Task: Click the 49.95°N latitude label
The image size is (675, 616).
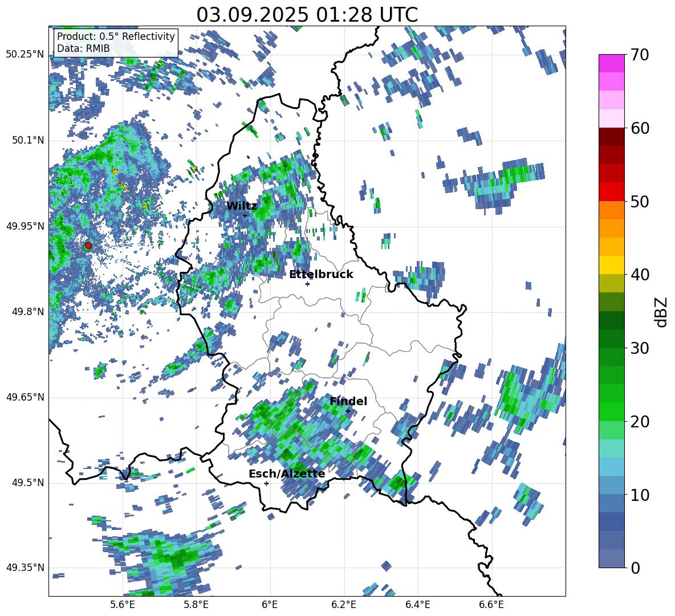Action: pos(25,226)
